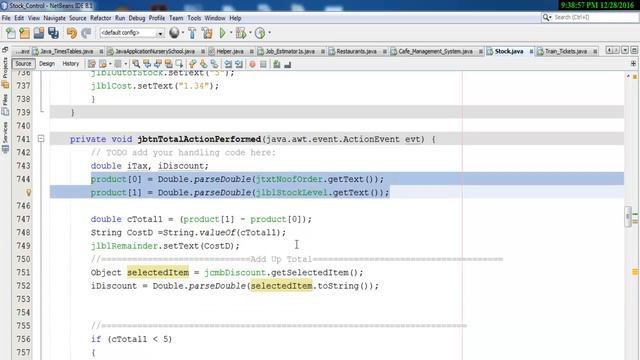Switch to the Restaurants.java tab
The image size is (640, 360).
(x=356, y=51)
